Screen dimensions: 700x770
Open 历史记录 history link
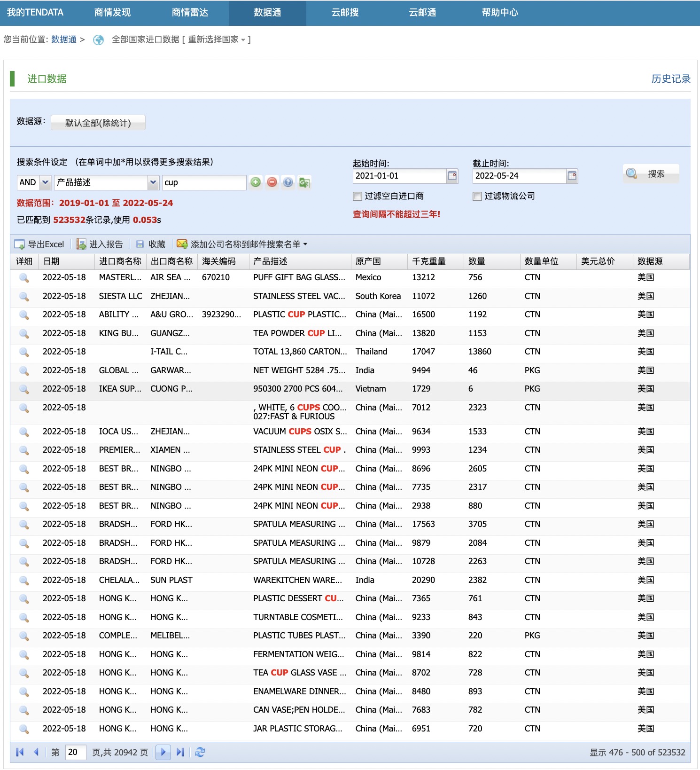click(671, 79)
